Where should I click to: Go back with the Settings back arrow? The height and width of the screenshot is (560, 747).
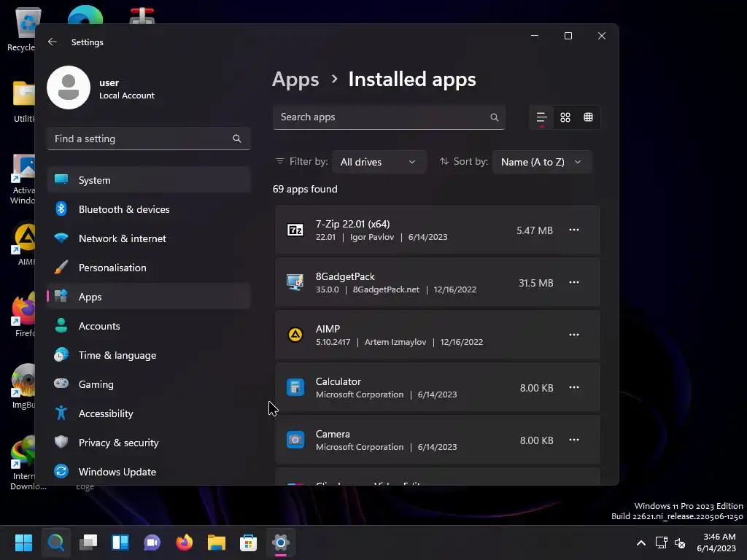(53, 42)
